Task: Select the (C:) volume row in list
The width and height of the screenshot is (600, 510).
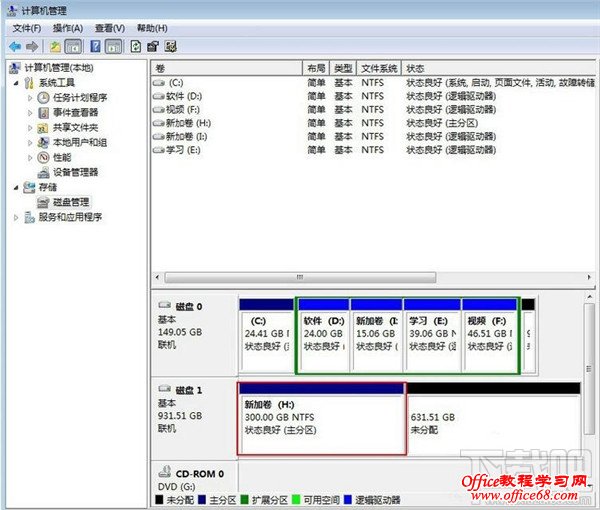Action: (373, 83)
